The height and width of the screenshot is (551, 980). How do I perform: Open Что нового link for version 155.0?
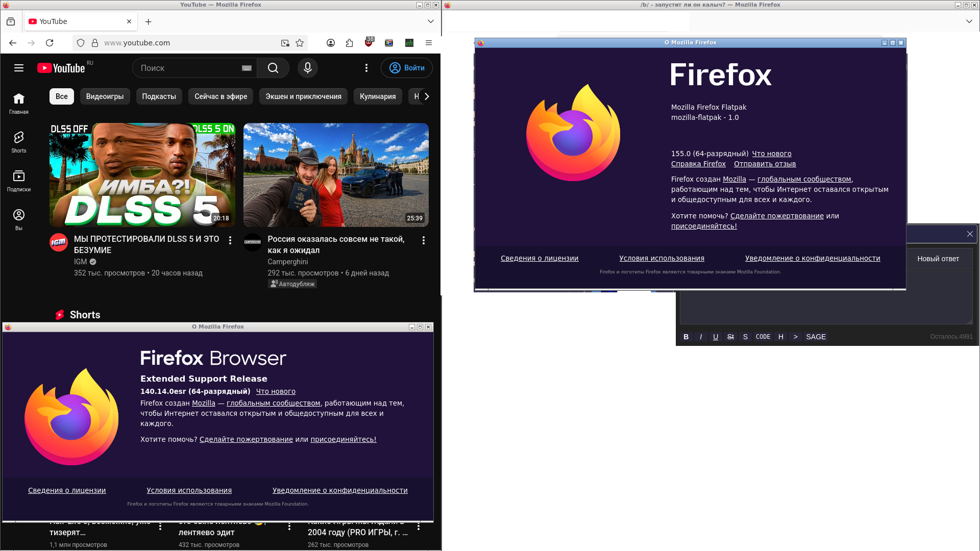pyautogui.click(x=771, y=154)
